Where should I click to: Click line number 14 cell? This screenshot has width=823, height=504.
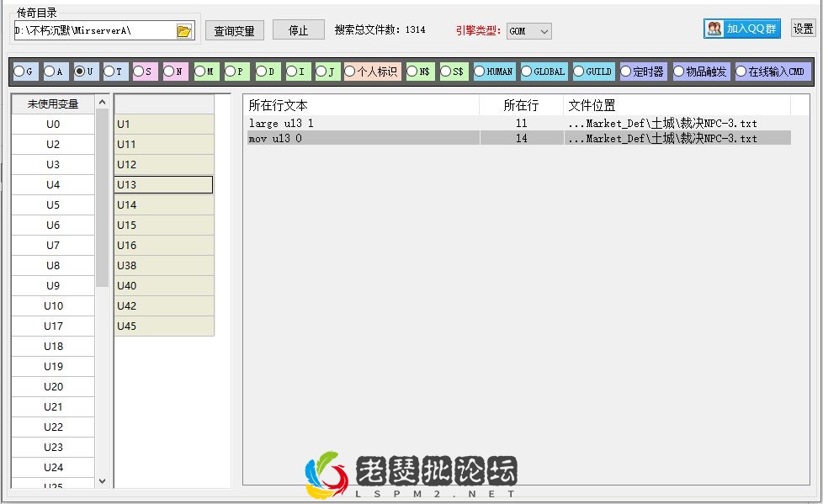(521, 139)
